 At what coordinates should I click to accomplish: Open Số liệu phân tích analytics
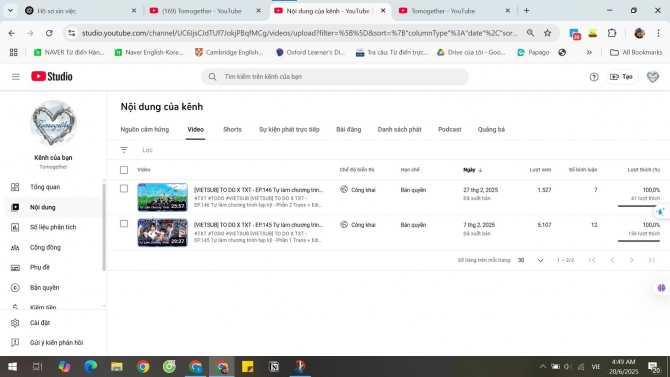(x=53, y=227)
